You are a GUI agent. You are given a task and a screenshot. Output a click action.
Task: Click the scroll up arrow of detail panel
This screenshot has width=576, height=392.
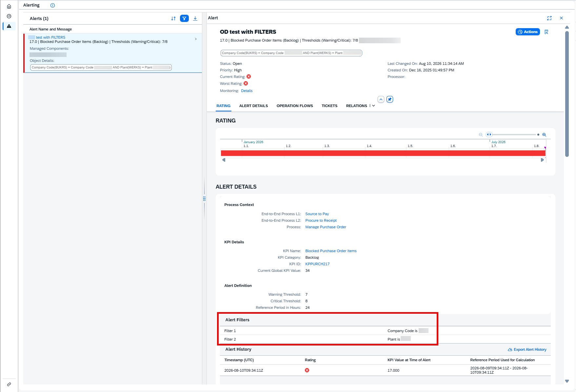pyautogui.click(x=567, y=27)
